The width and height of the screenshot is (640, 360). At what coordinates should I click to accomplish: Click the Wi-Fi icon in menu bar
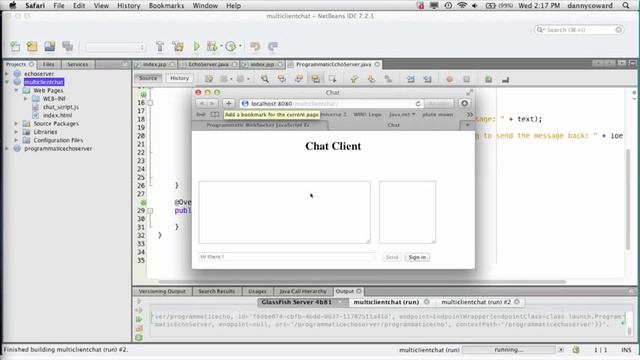[462, 6]
